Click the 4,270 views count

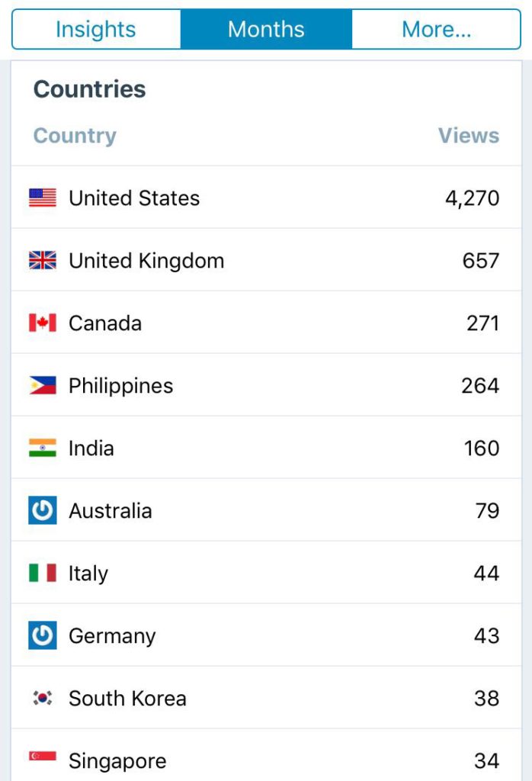click(x=473, y=198)
